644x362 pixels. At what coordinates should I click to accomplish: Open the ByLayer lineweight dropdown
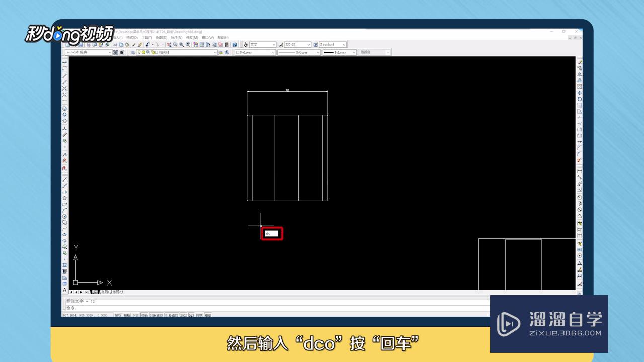340,53
